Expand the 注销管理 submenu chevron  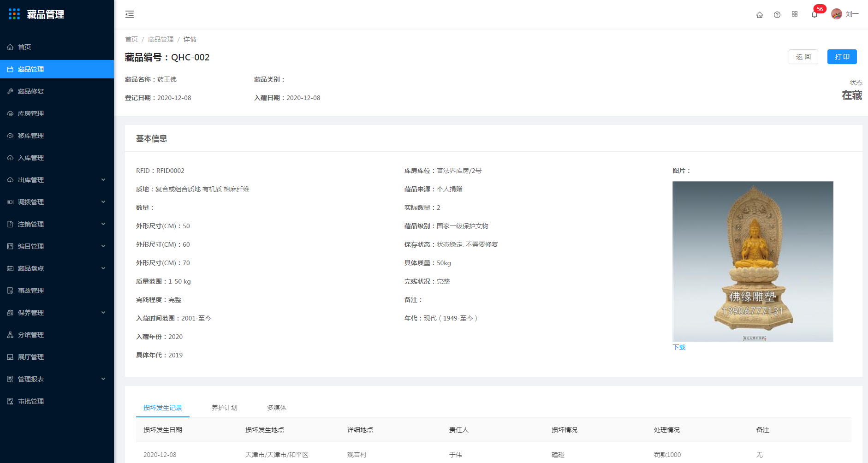click(x=103, y=224)
